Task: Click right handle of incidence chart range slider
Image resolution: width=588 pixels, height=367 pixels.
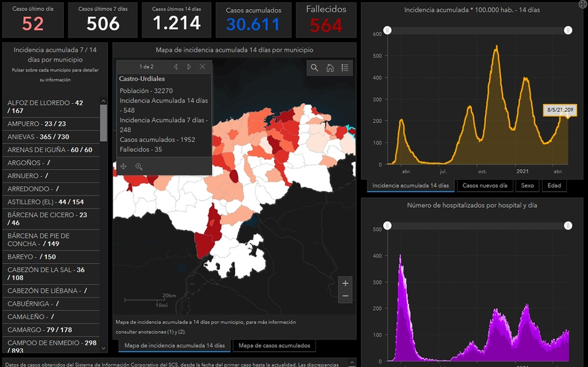Action: (x=568, y=30)
